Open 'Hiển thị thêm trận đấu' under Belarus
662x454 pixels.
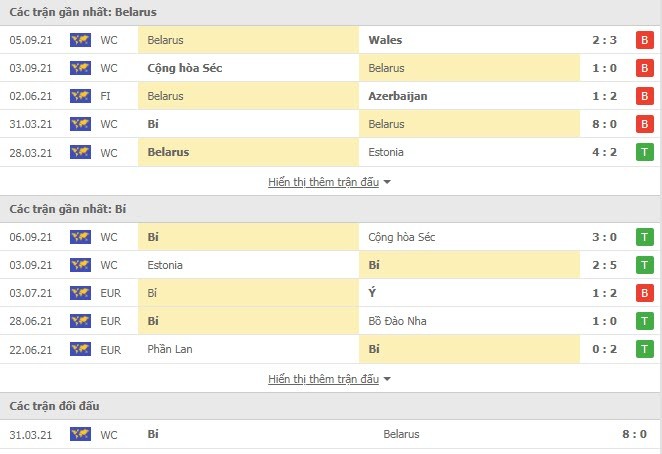pos(323,182)
